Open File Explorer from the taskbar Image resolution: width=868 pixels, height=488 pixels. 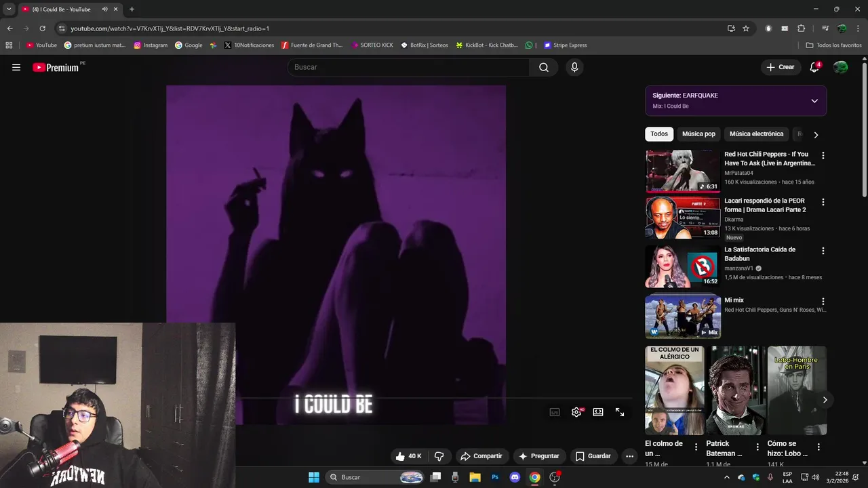(x=475, y=477)
